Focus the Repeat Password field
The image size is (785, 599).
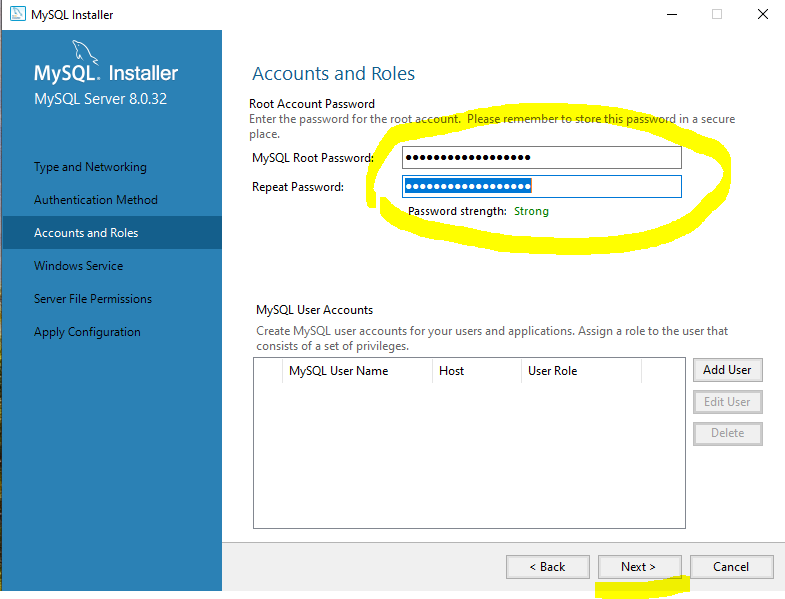click(x=542, y=186)
